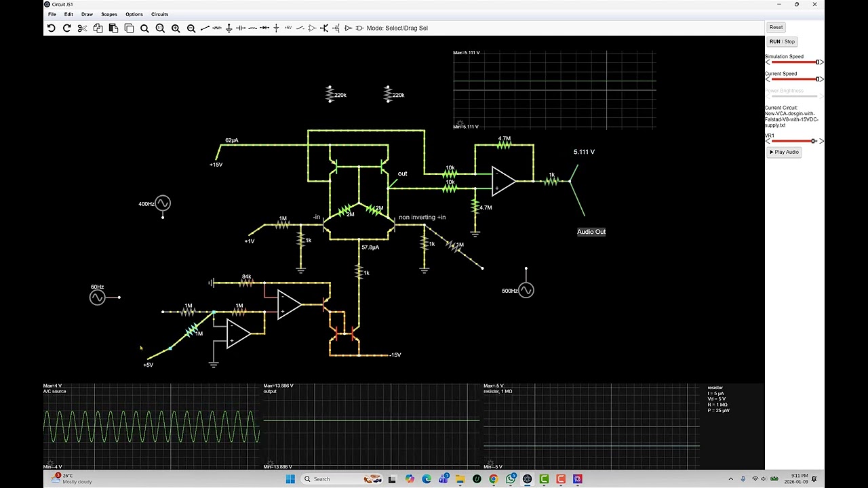Click the Undo toolbar icon
Image resolution: width=868 pixels, height=488 pixels.
pyautogui.click(x=51, y=28)
